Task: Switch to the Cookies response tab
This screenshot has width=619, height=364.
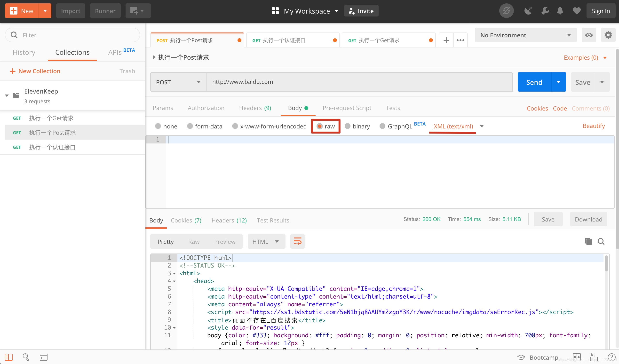Action: [x=186, y=221]
